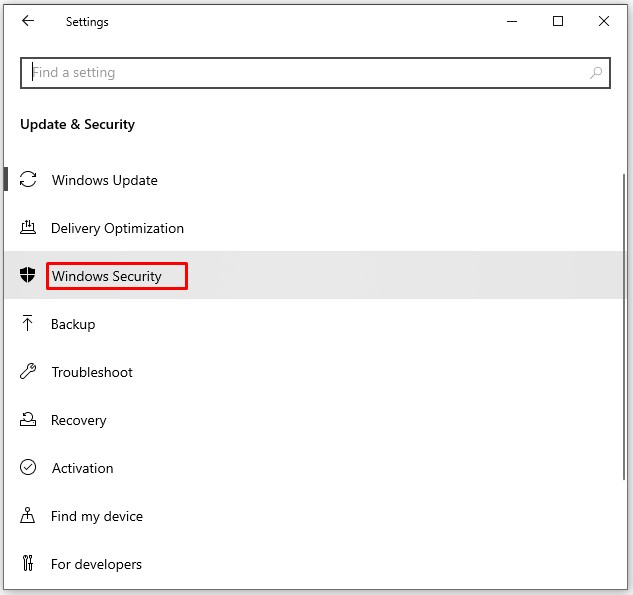The height and width of the screenshot is (595, 633).
Task: Open the Activation page
Action: [82, 468]
